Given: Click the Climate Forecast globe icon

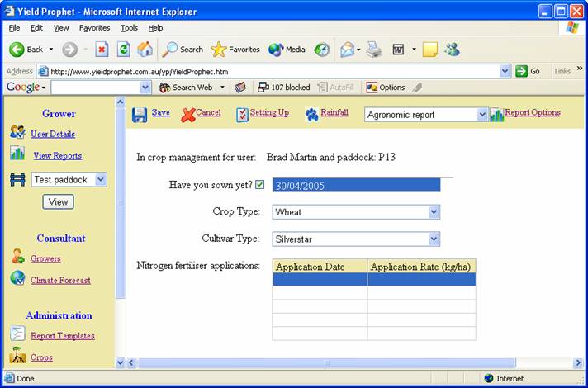Looking at the screenshot, I should (17, 279).
